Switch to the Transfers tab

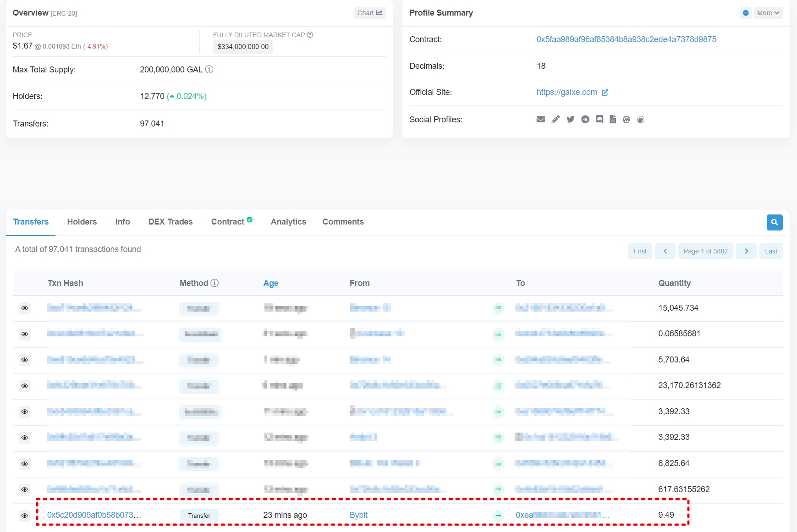tap(31, 222)
